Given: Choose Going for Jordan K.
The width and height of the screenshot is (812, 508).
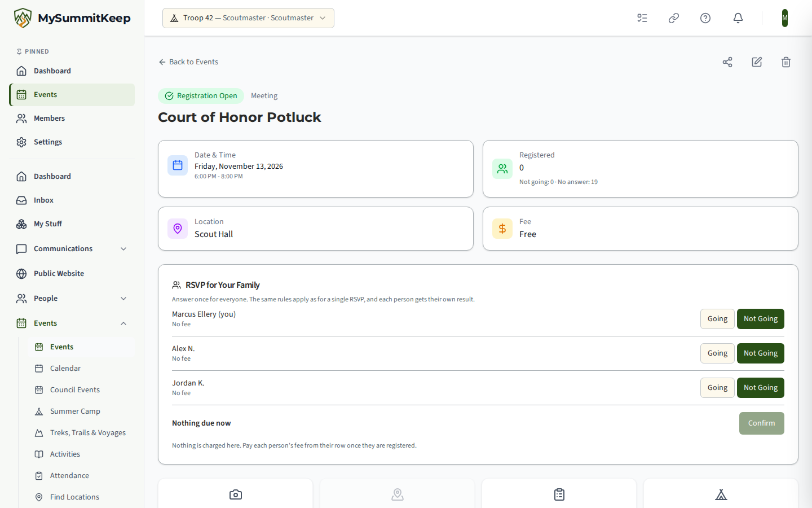Looking at the screenshot, I should pyautogui.click(x=717, y=388).
